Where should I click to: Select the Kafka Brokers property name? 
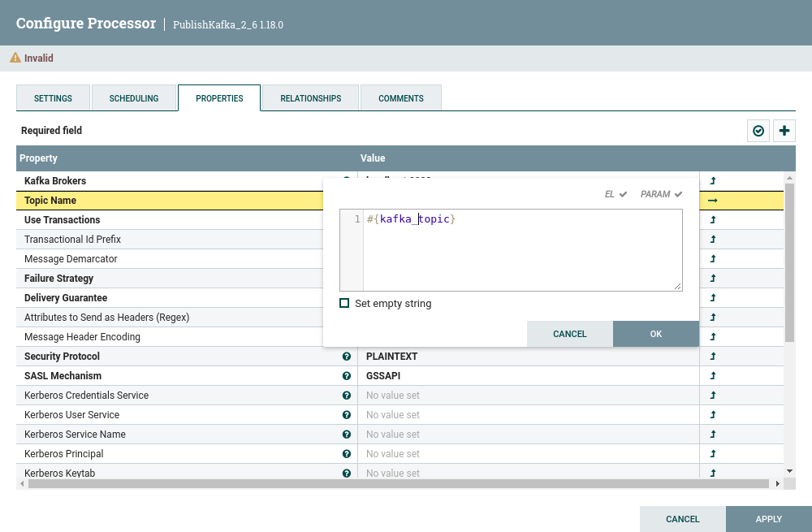[55, 181]
